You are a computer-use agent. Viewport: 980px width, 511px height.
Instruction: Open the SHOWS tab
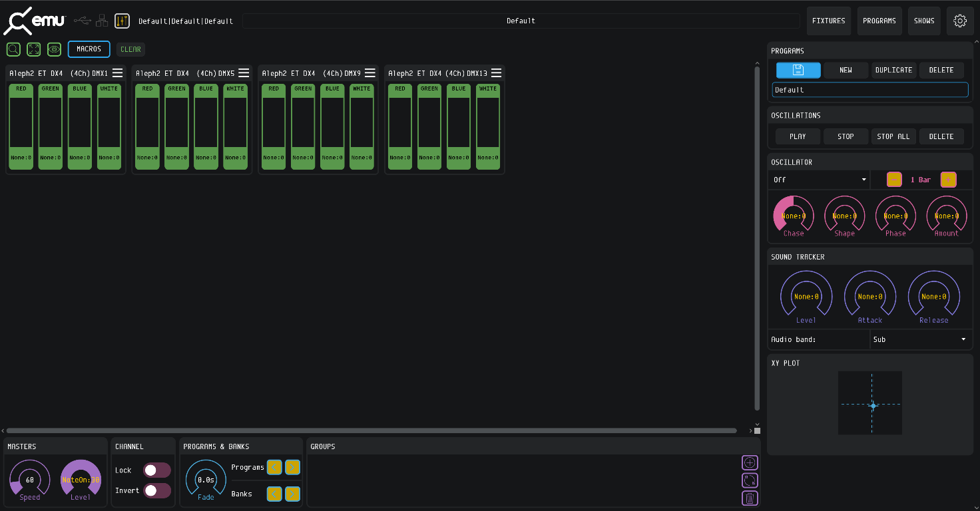(x=924, y=21)
